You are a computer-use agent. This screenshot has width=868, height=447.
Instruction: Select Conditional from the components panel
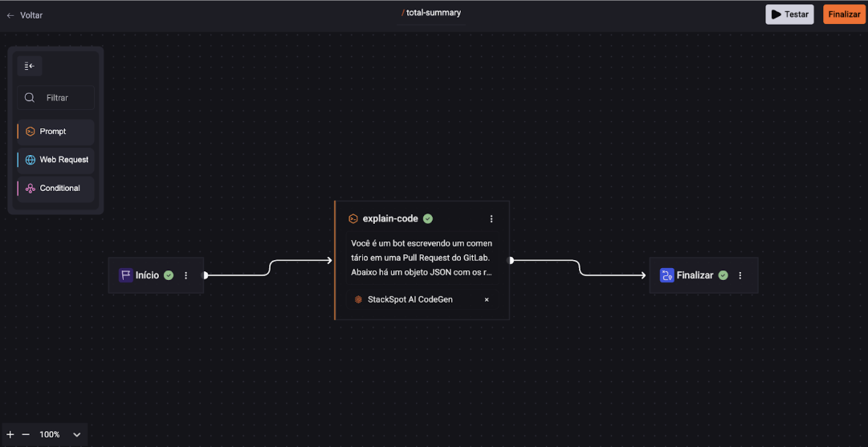click(55, 188)
